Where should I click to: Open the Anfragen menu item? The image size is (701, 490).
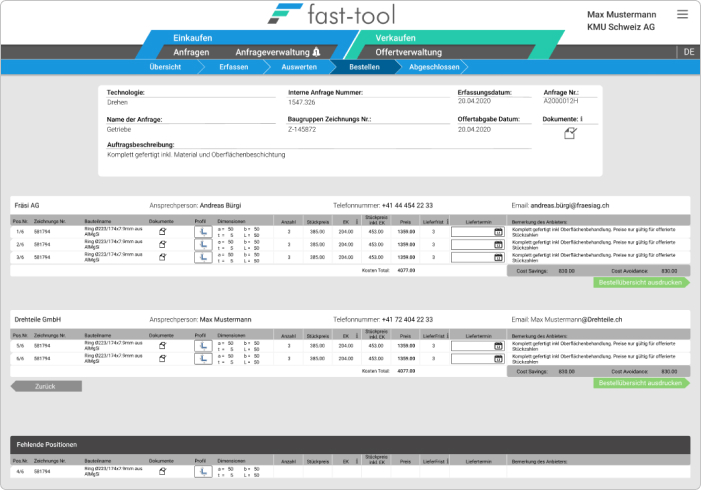coord(191,52)
